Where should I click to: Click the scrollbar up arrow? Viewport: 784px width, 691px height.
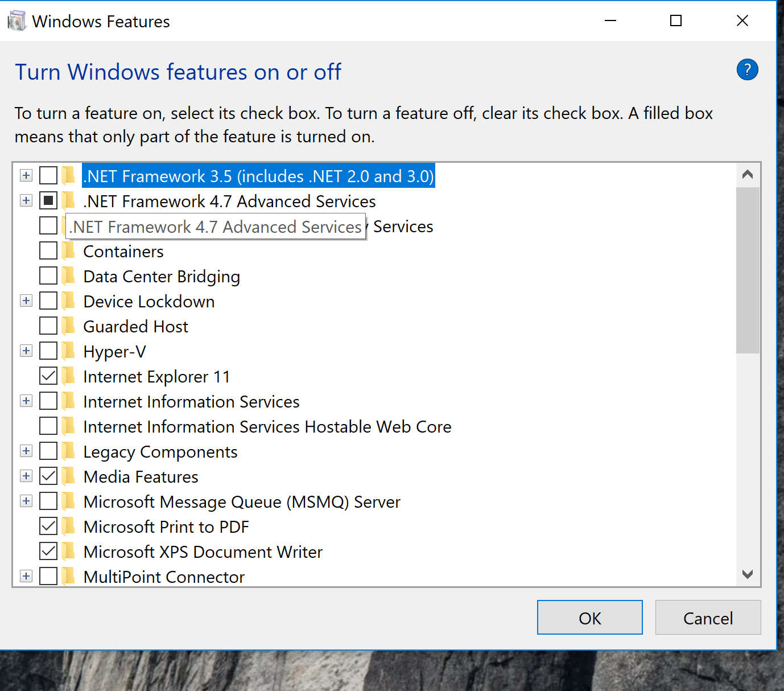[x=748, y=175]
